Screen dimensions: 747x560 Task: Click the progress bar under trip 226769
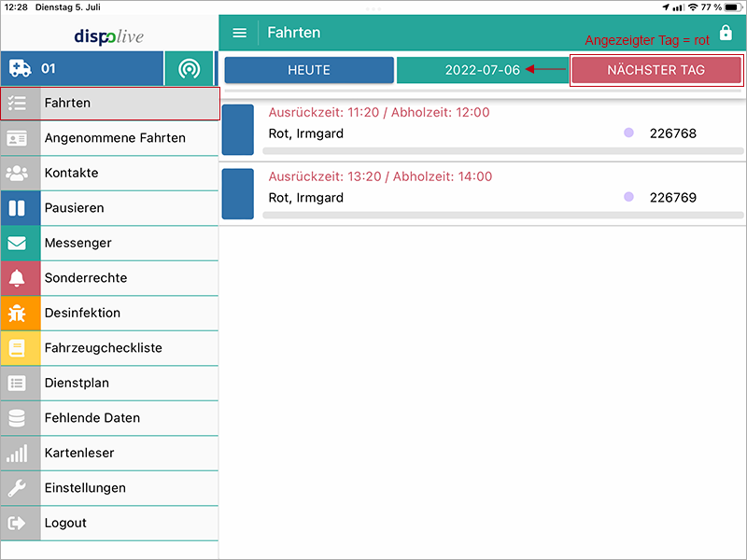point(503,216)
